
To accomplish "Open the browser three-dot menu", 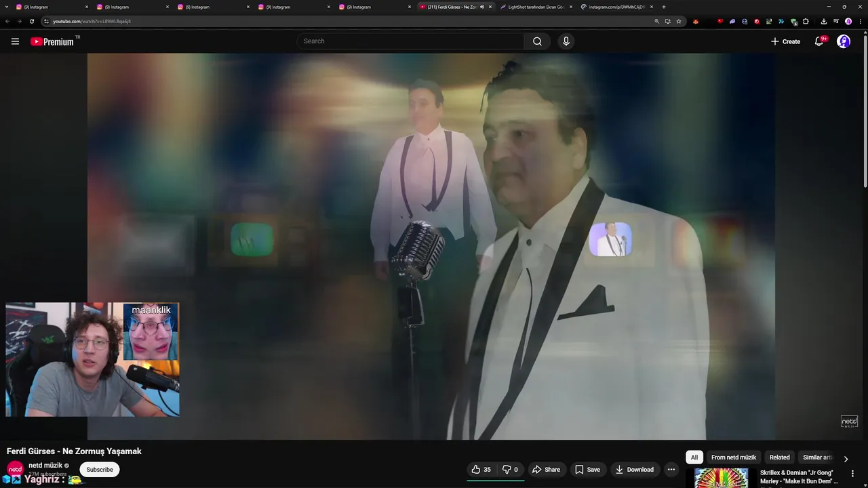I will pos(861,21).
